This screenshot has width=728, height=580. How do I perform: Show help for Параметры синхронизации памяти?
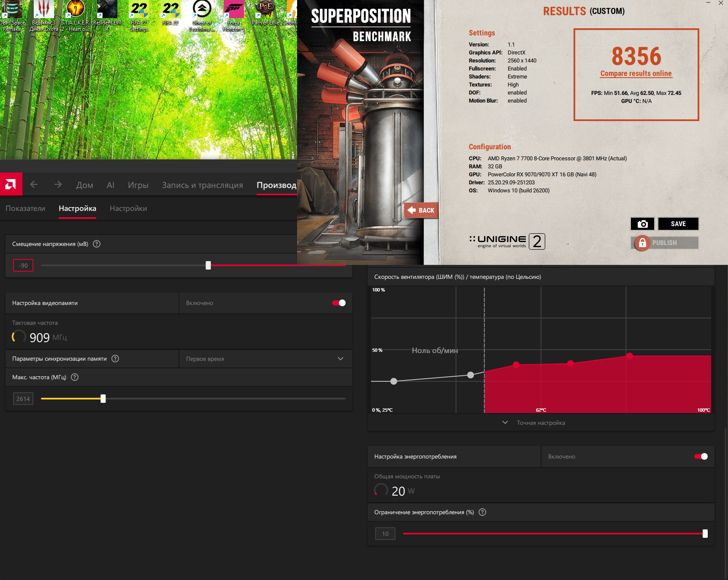pos(115,359)
